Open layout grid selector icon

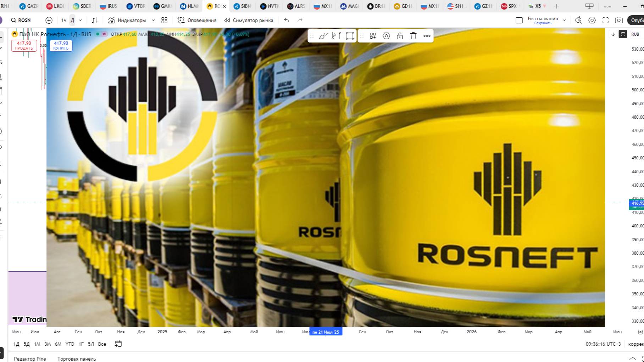[x=164, y=20]
